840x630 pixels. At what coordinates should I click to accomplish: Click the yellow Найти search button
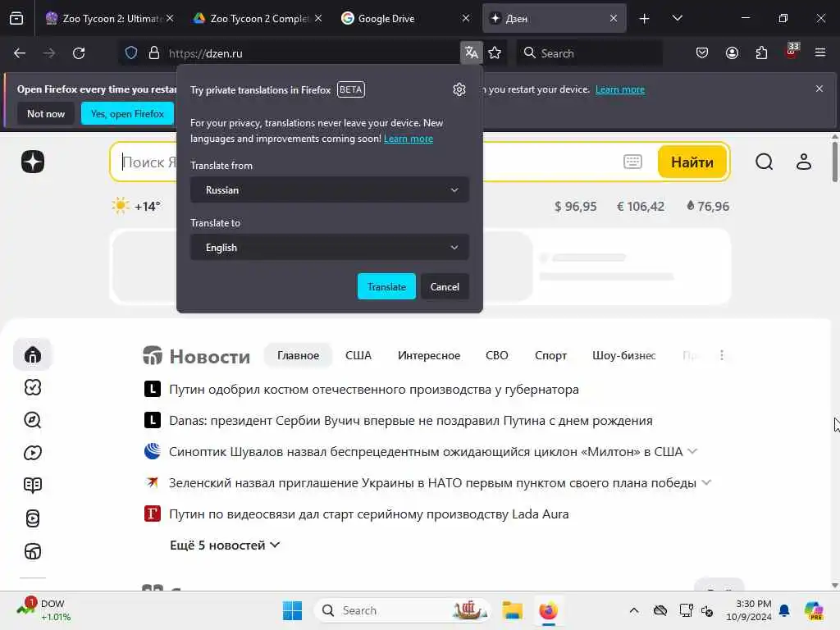(692, 162)
